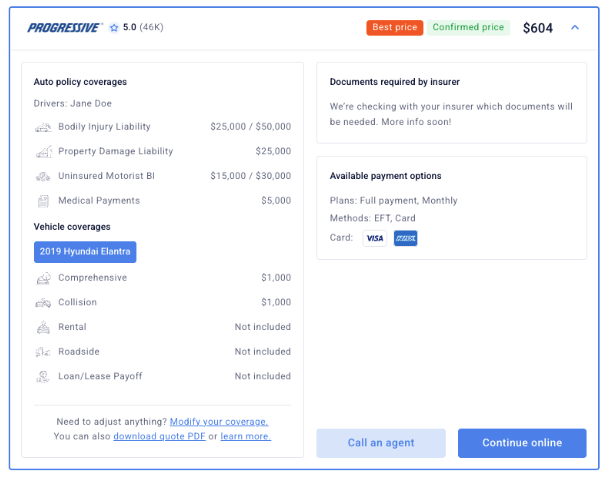Click the Loan/Lease Payoff icon
611x478 pixels.
pos(43,377)
